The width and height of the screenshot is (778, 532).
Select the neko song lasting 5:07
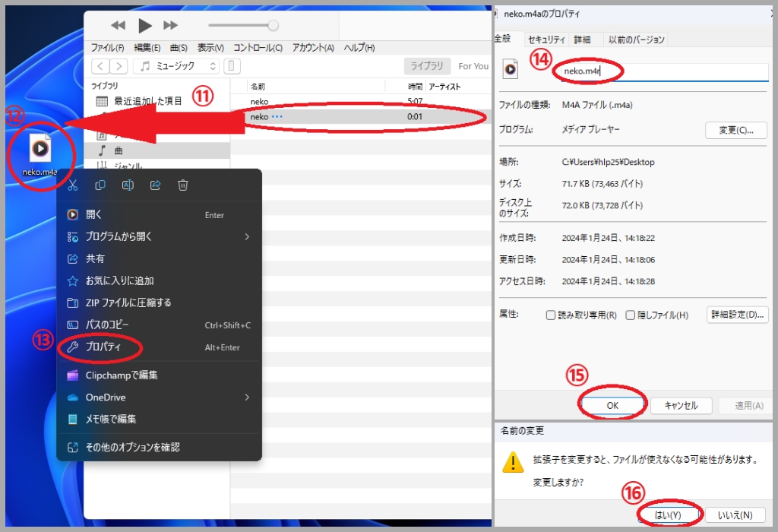click(361, 101)
